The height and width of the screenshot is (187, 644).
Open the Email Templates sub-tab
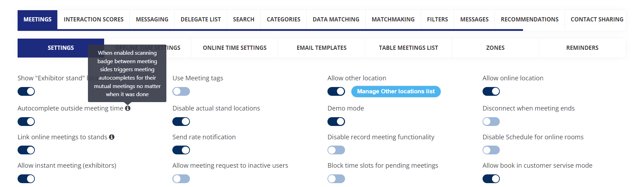[x=321, y=48]
